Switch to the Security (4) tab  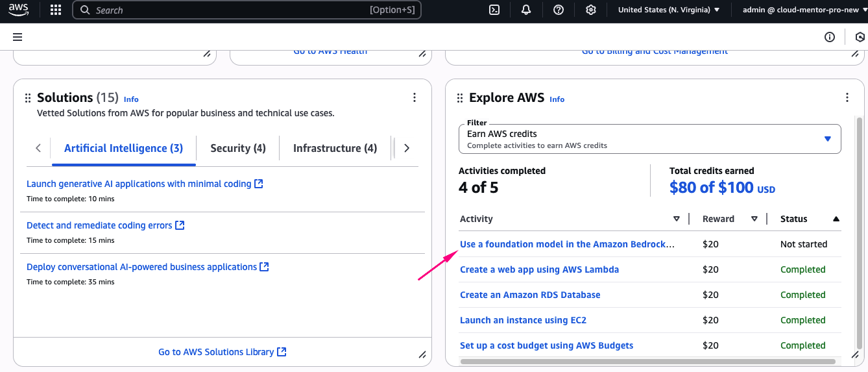coord(238,148)
